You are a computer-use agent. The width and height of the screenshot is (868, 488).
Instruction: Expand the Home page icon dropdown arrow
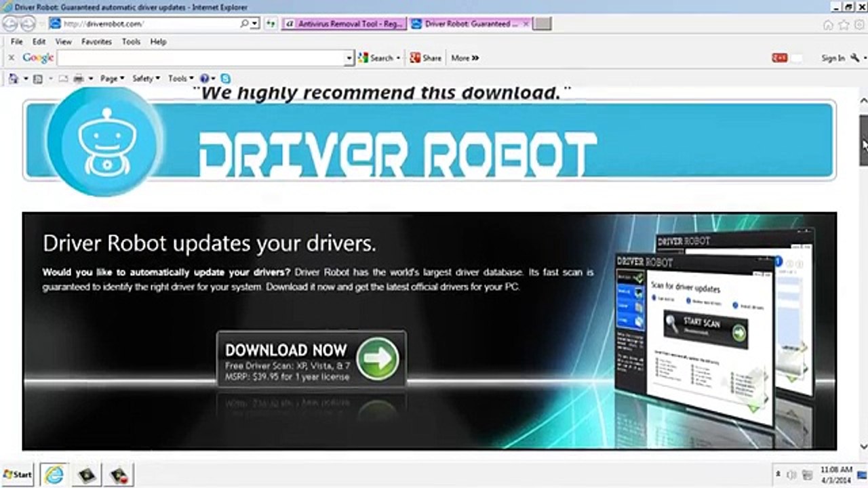(26, 79)
